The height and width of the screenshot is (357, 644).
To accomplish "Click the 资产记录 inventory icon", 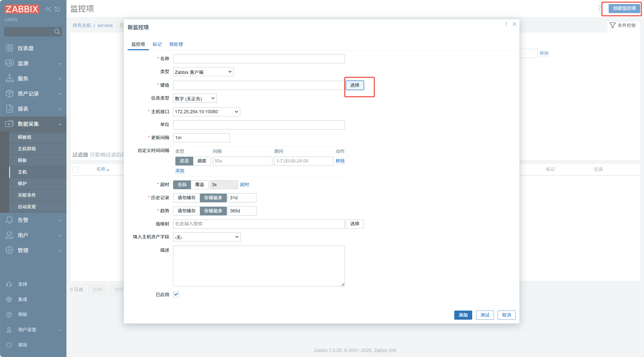I will pyautogui.click(x=9, y=93).
